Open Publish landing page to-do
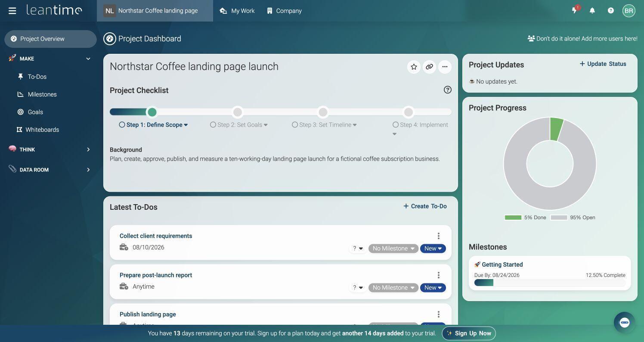644x342 pixels. pyautogui.click(x=148, y=314)
